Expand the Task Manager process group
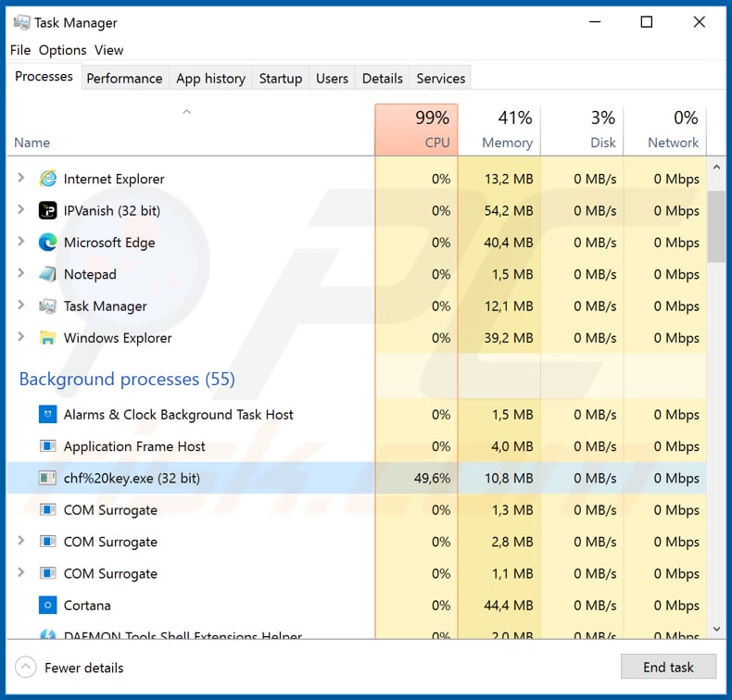The height and width of the screenshot is (700, 732). pos(21,306)
